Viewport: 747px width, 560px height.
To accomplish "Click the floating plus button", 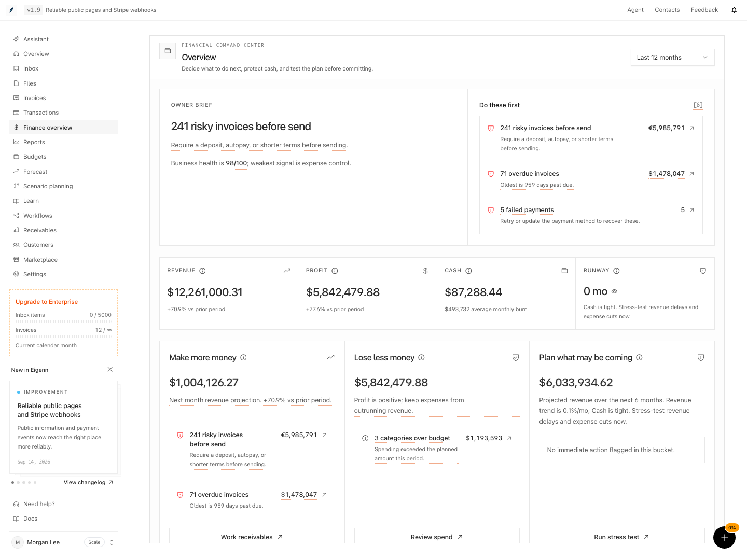I will (724, 537).
